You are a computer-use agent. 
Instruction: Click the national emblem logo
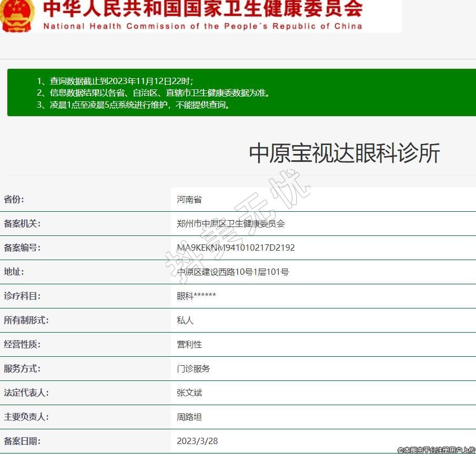click(16, 15)
